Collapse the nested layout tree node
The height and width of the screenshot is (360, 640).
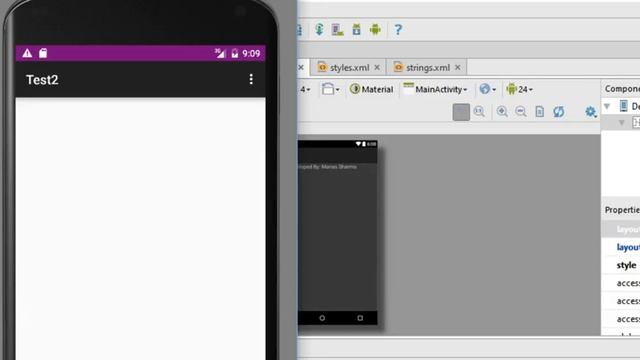[621, 122]
